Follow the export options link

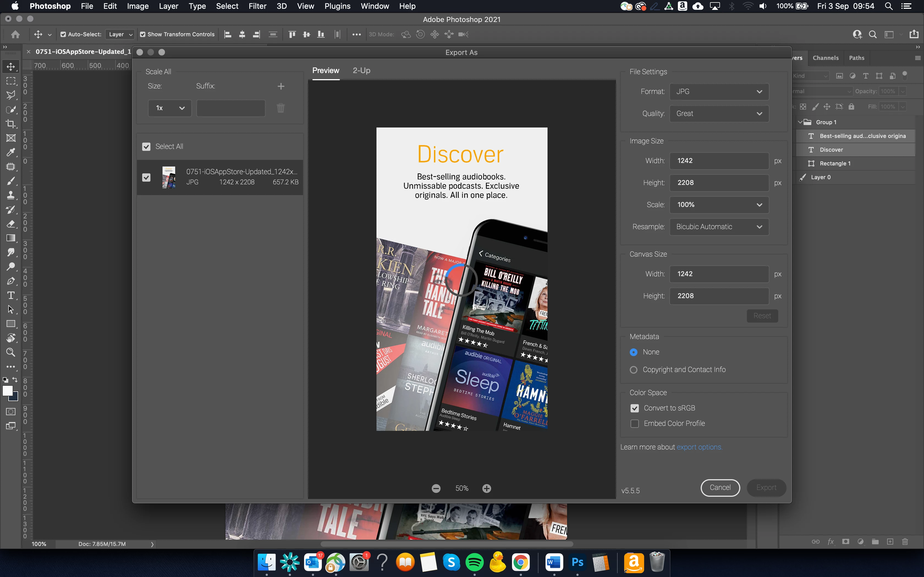click(699, 447)
